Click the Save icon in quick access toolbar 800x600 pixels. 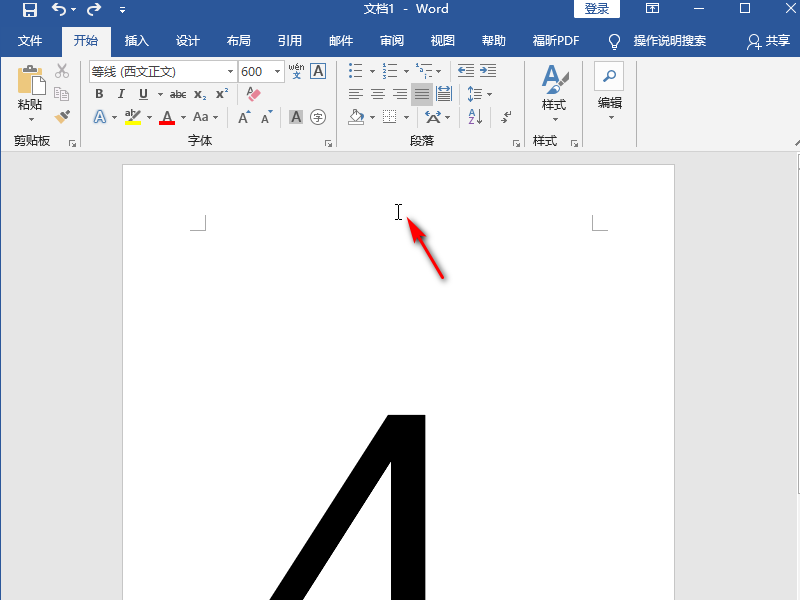[30, 9]
